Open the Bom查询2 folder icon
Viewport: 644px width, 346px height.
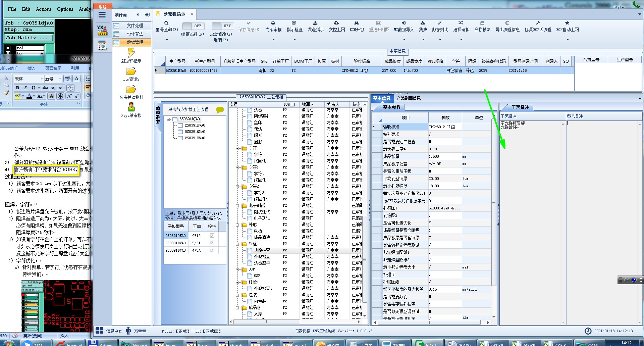click(131, 71)
